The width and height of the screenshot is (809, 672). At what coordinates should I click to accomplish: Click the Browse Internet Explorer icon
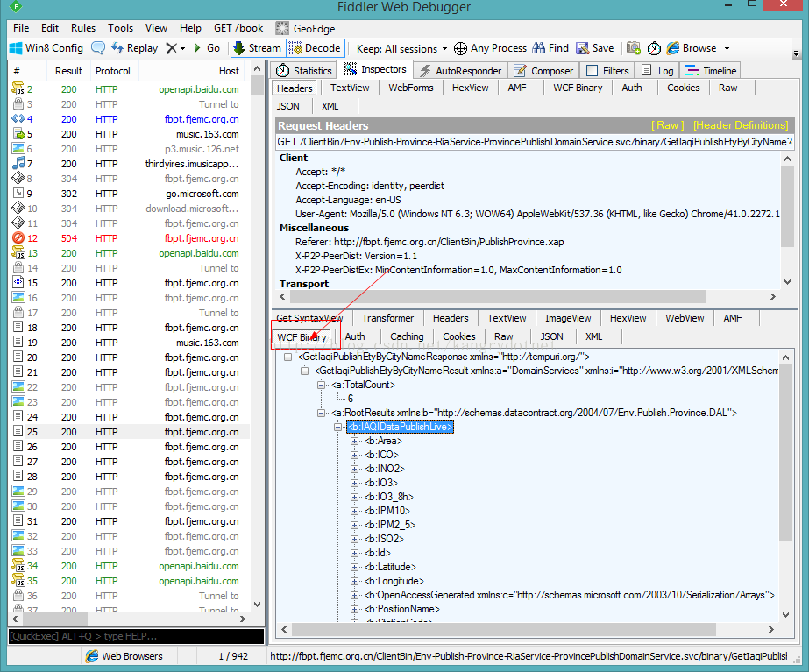click(673, 48)
